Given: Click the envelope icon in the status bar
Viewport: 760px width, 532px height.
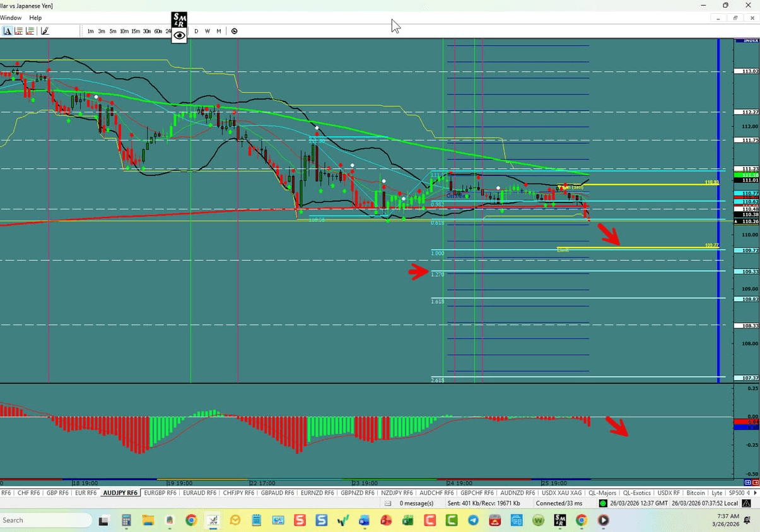Looking at the screenshot, I should point(387,503).
